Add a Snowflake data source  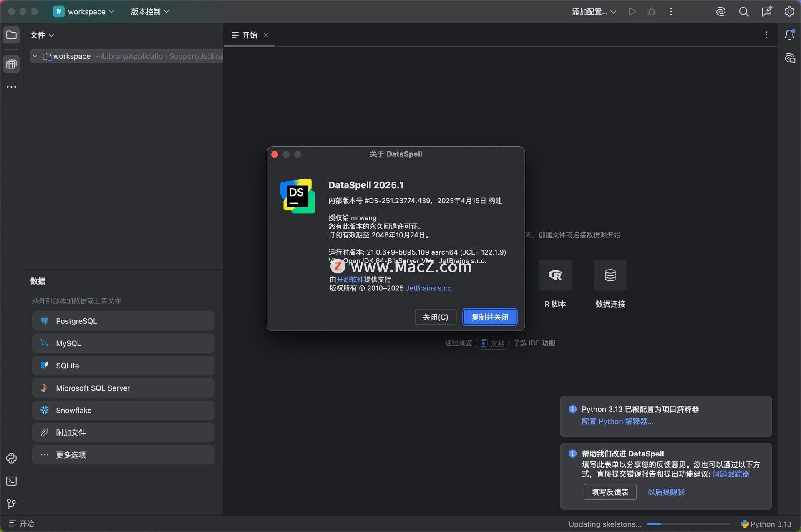coord(123,410)
